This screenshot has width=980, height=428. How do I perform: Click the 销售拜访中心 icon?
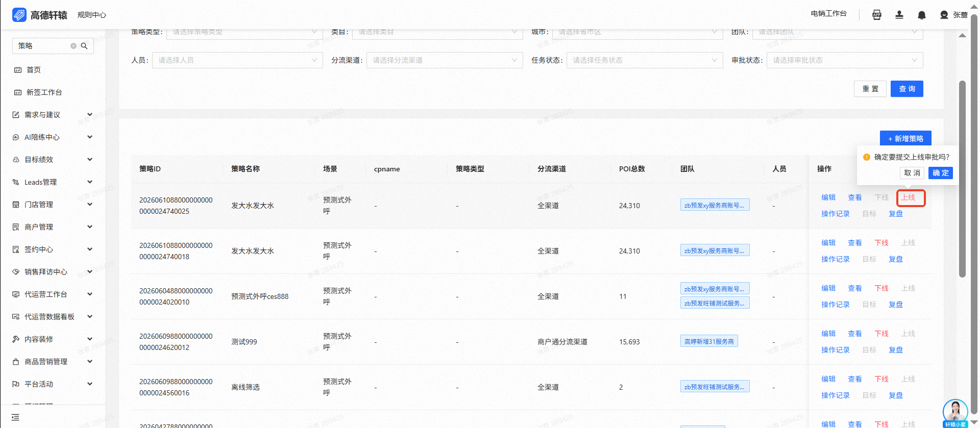pos(16,272)
